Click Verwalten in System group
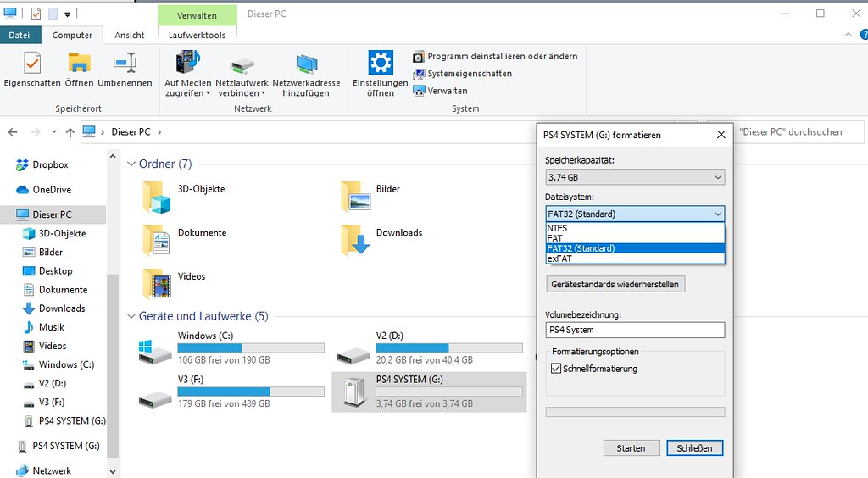The image size is (868, 478). tap(441, 91)
